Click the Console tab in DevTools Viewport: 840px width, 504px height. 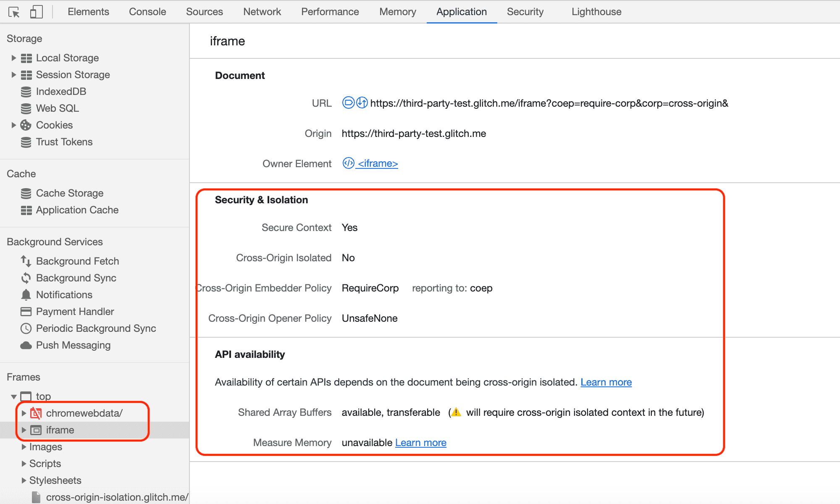pyautogui.click(x=147, y=11)
